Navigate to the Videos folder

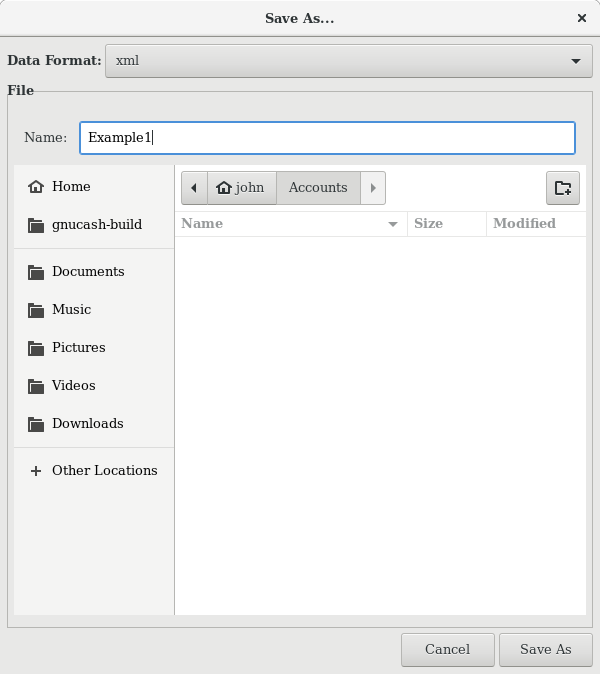click(x=73, y=386)
